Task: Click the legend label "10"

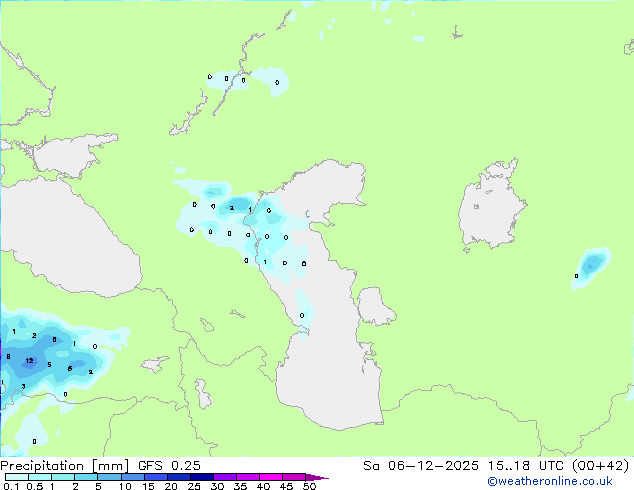Action: [125, 486]
